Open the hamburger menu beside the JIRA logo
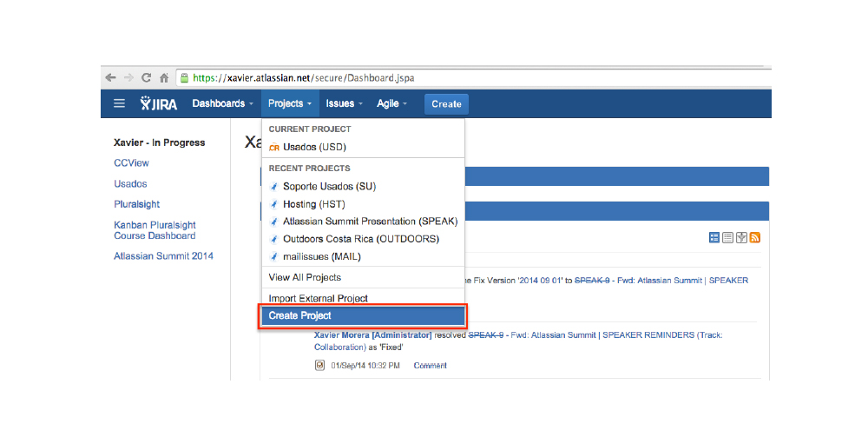 [119, 103]
